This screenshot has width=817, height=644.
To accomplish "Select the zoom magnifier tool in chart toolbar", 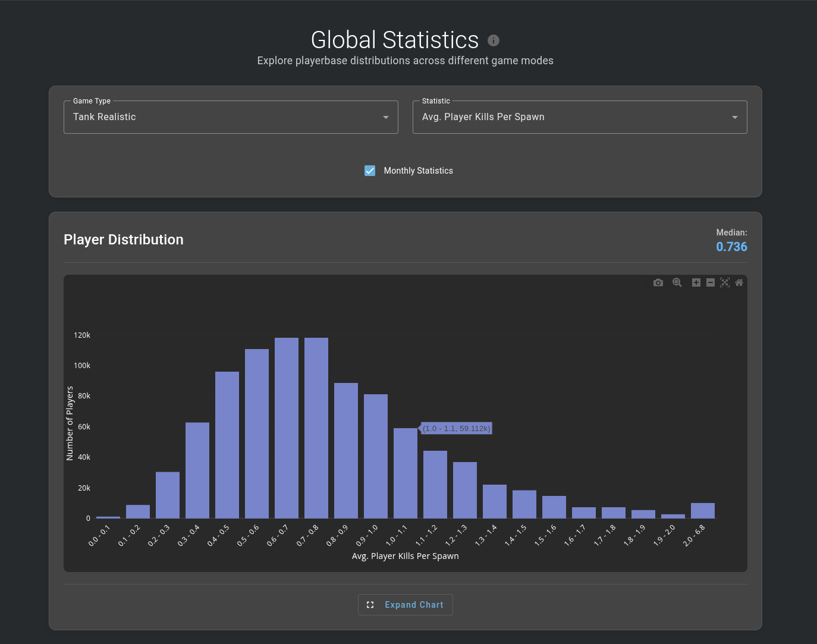I will (677, 282).
